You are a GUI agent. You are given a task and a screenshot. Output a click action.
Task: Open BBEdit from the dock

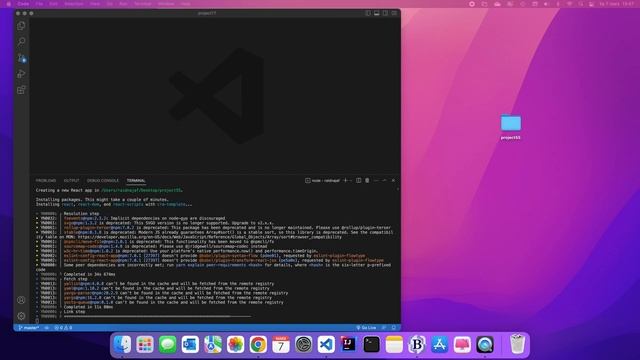click(x=417, y=344)
